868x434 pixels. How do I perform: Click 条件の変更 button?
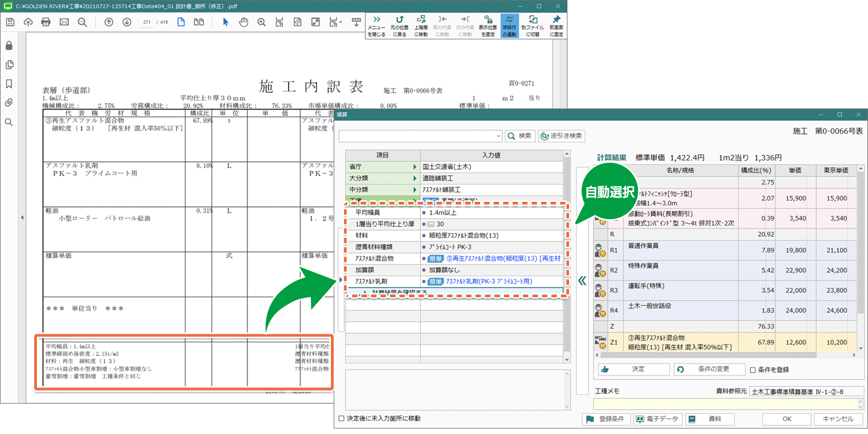coord(709,369)
